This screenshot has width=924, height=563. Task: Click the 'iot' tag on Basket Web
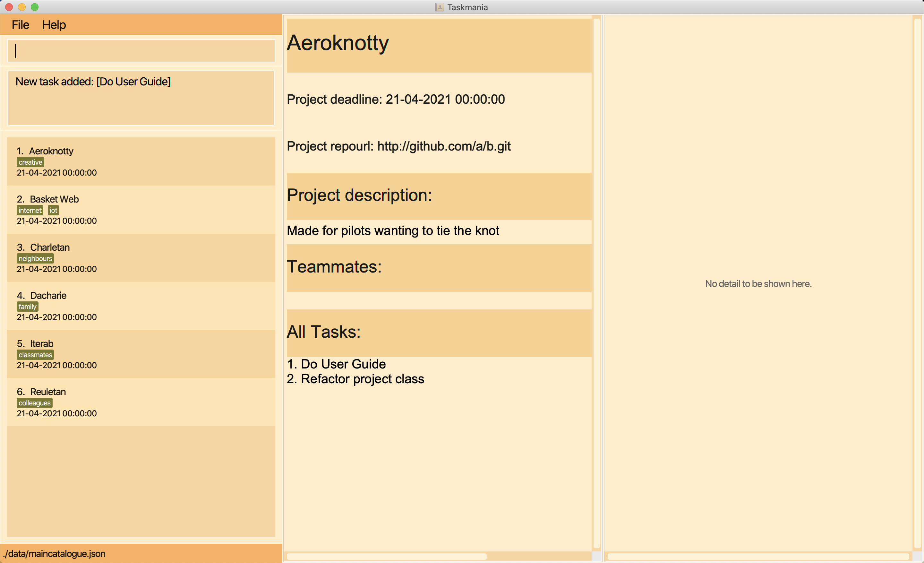(54, 210)
